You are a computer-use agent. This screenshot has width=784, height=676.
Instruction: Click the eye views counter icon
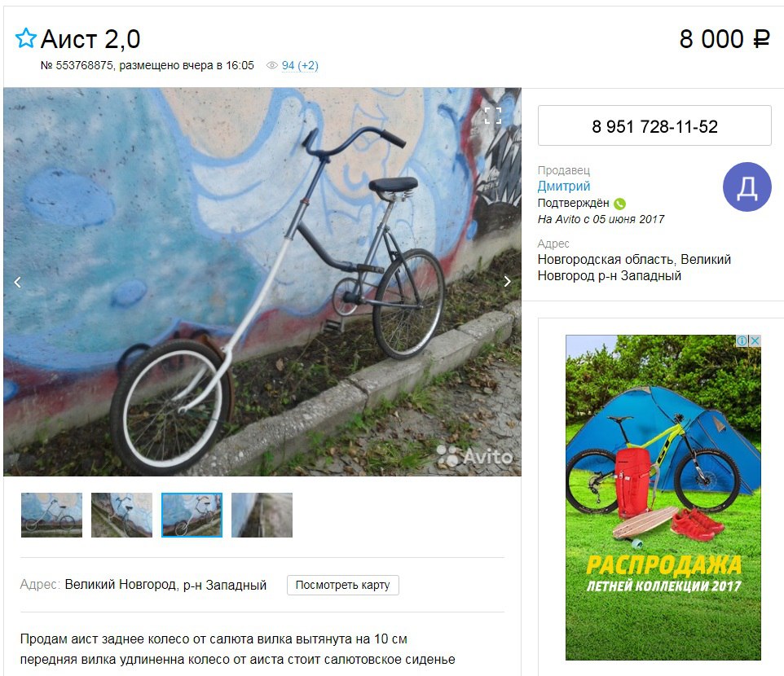[x=272, y=65]
